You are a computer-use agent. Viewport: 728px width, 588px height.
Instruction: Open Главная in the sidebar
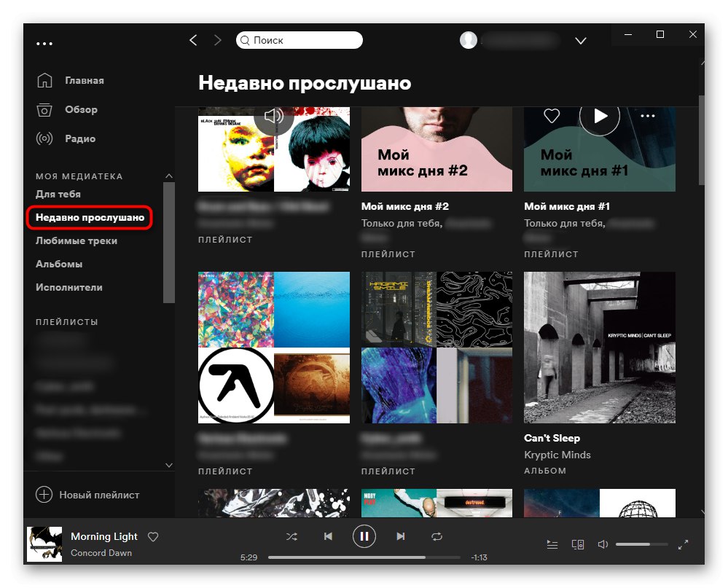(x=85, y=80)
